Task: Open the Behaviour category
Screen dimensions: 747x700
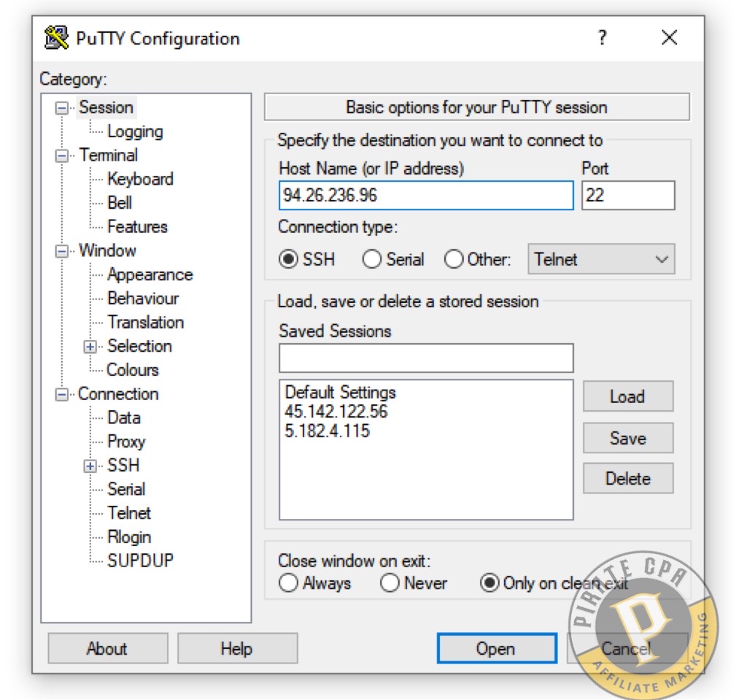Action: click(x=143, y=299)
